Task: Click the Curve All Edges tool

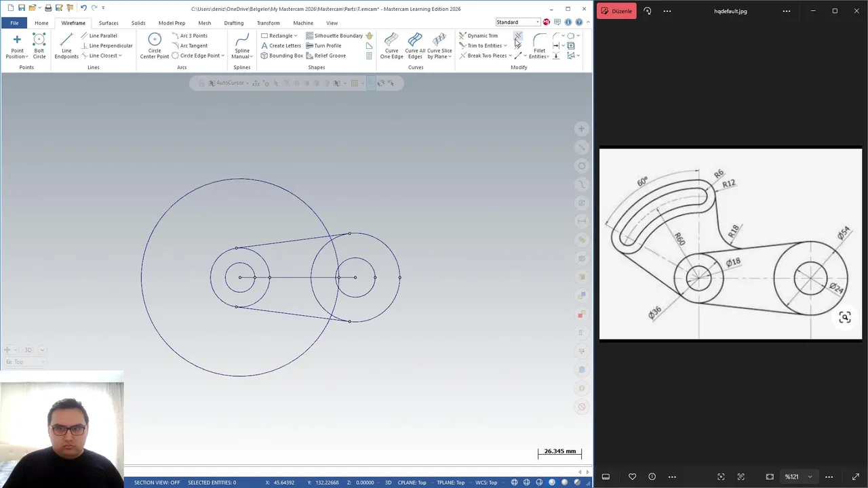Action: pos(415,45)
